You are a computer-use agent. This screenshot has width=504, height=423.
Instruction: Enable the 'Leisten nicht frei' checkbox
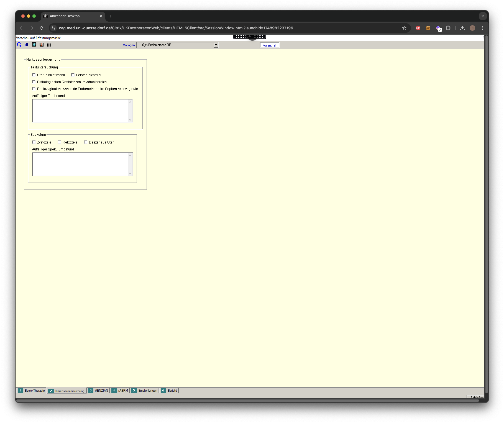click(x=73, y=75)
